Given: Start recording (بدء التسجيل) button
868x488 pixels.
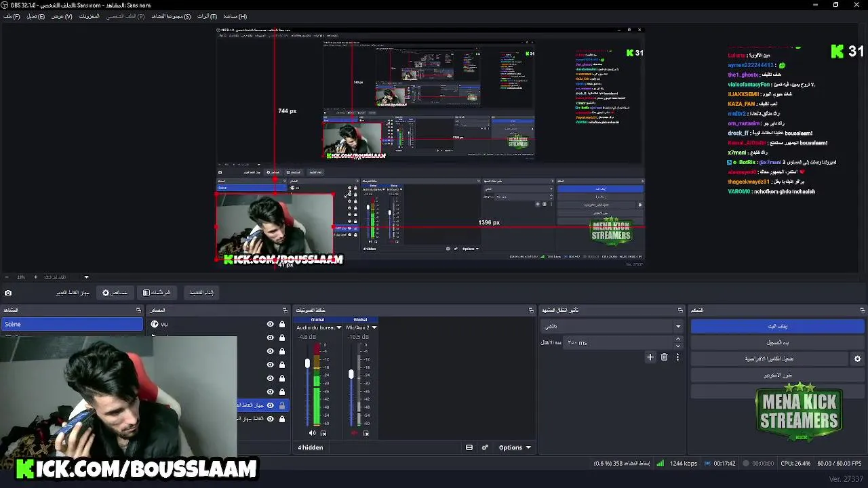Looking at the screenshot, I should click(x=777, y=342).
